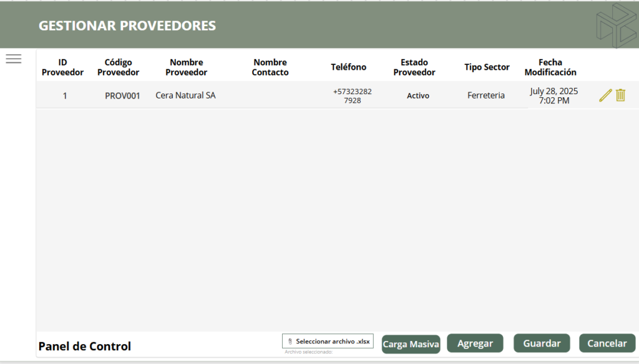Click the Activo status in the provider row
The width and height of the screenshot is (639, 364).
pyautogui.click(x=418, y=96)
